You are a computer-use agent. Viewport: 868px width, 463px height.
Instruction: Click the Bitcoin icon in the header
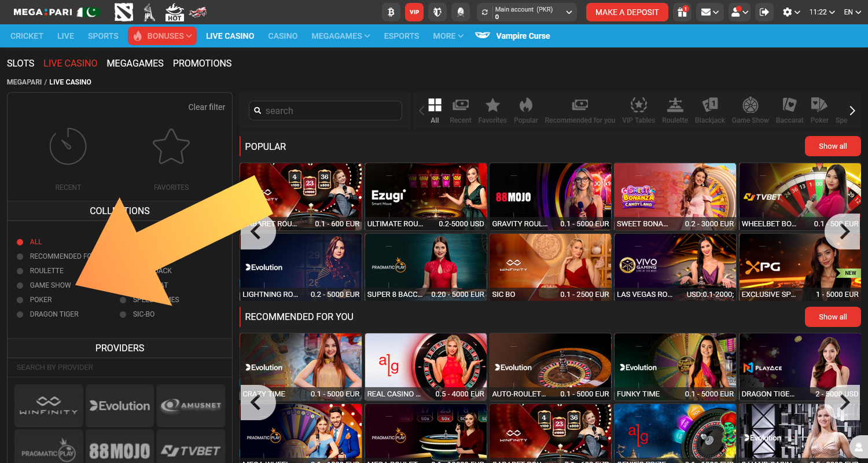391,12
